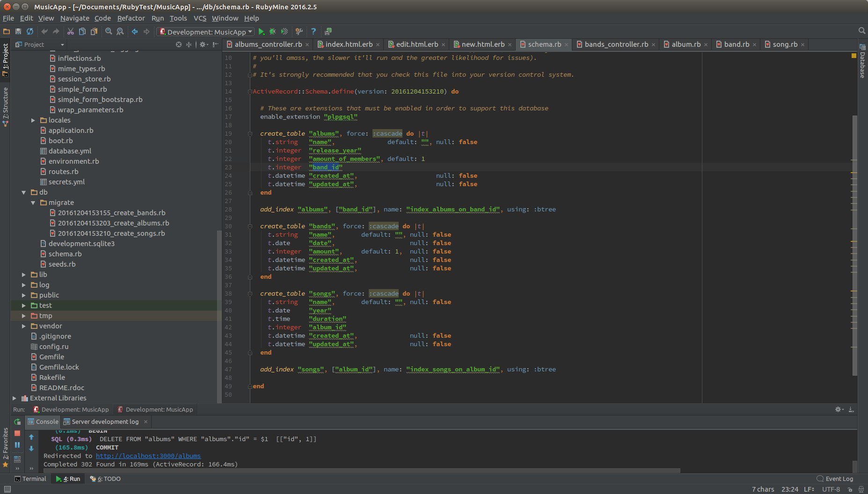
Task: Click the deployment icon after Help
Action: tap(328, 31)
